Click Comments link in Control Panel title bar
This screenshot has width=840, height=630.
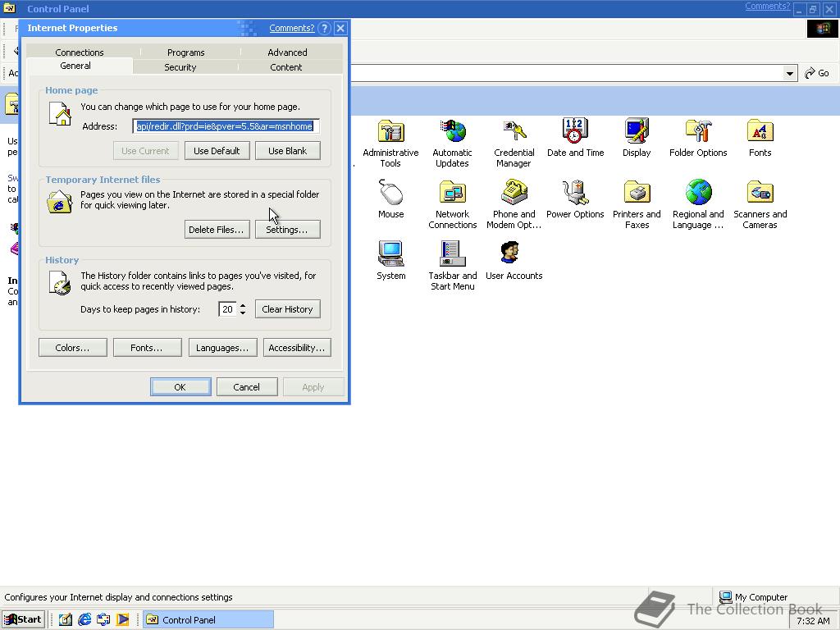pyautogui.click(x=767, y=6)
